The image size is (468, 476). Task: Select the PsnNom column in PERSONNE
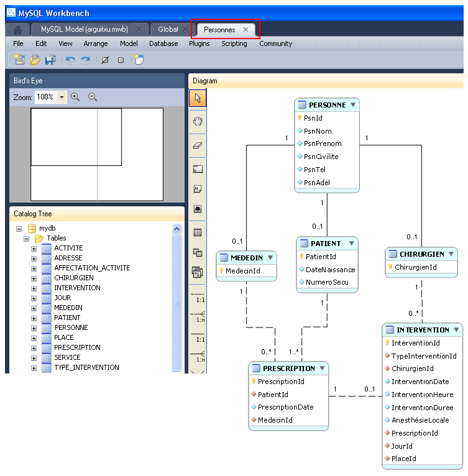click(x=318, y=131)
